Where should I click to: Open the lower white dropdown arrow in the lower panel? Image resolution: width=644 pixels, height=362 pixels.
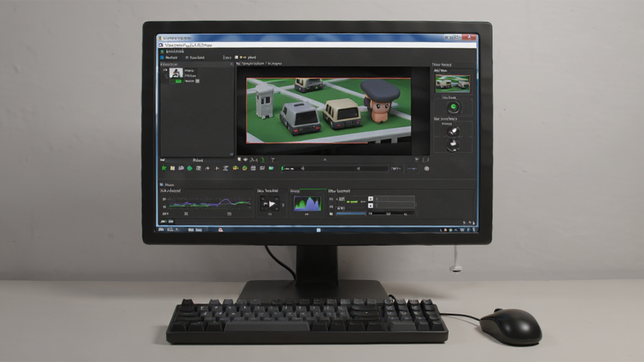(x=370, y=206)
